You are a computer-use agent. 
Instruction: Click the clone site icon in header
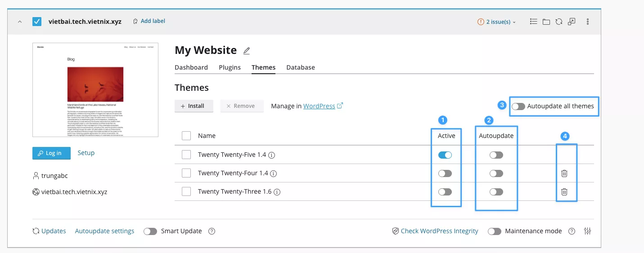tap(572, 22)
